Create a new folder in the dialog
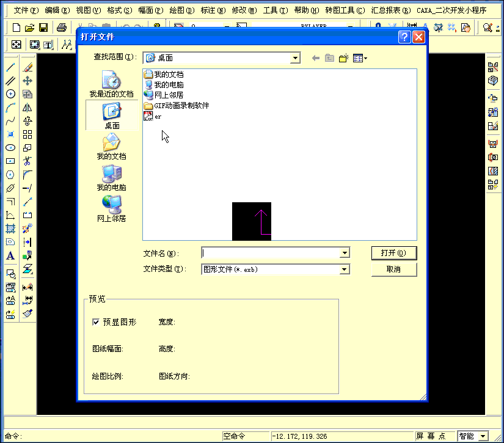 click(x=342, y=57)
